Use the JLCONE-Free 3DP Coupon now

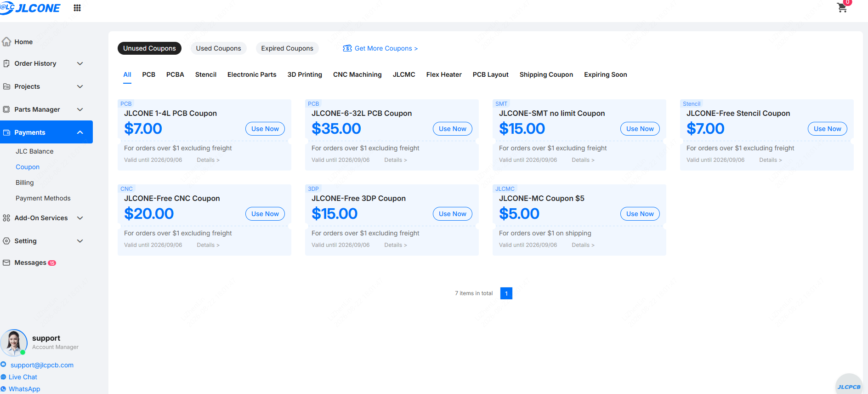[453, 214]
